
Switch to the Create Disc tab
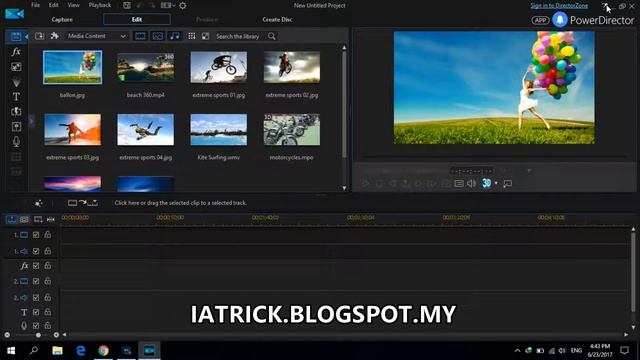click(x=277, y=20)
